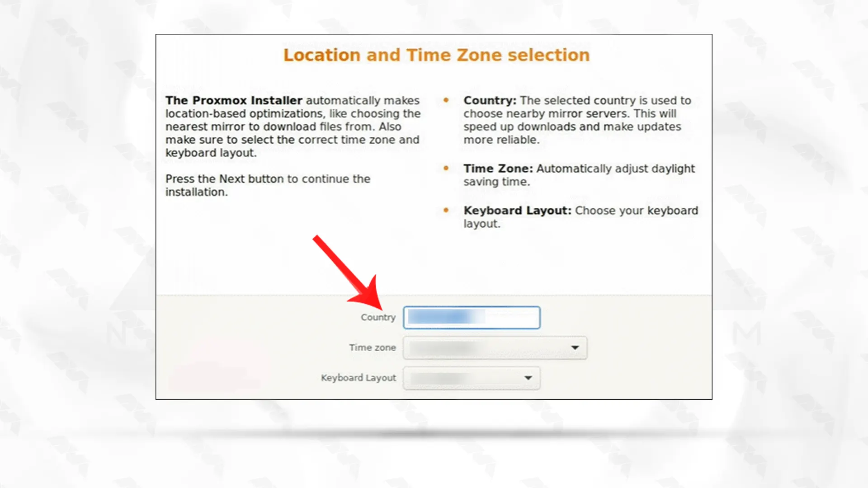The height and width of the screenshot is (488, 868).
Task: Select the Keyboard Layout combo box
Action: [471, 377]
